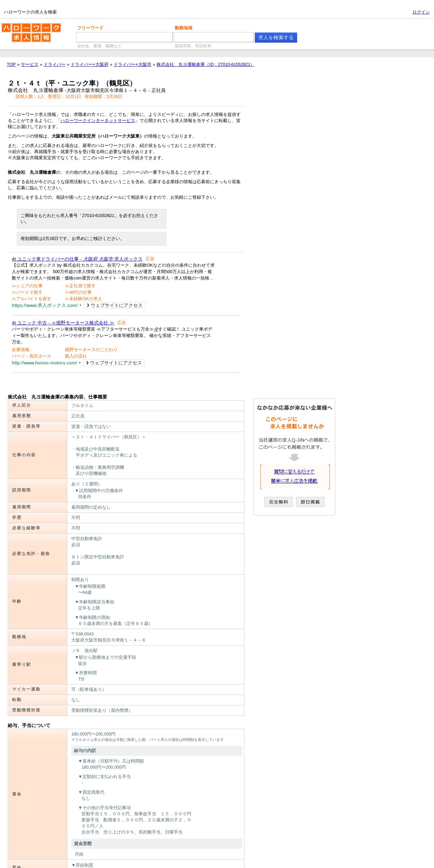Go to TOP breadcrumb link

(x=11, y=65)
